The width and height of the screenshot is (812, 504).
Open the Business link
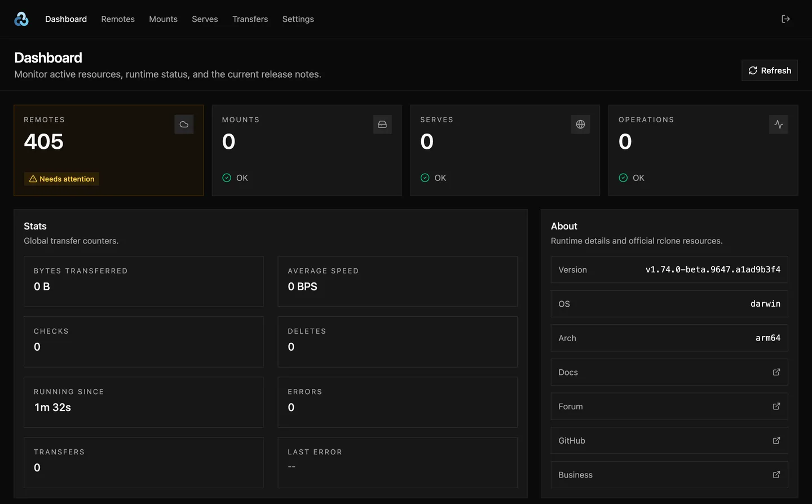(669, 475)
